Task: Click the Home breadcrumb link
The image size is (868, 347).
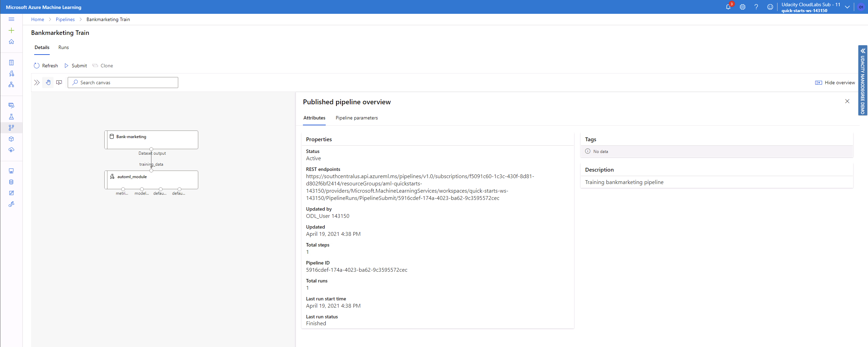Action: [x=38, y=19]
